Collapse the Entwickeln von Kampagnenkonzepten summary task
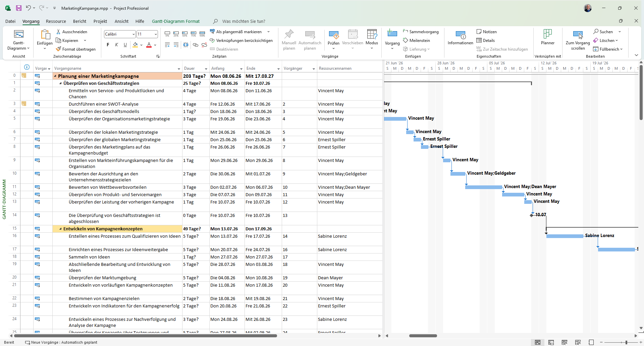 pos(60,229)
